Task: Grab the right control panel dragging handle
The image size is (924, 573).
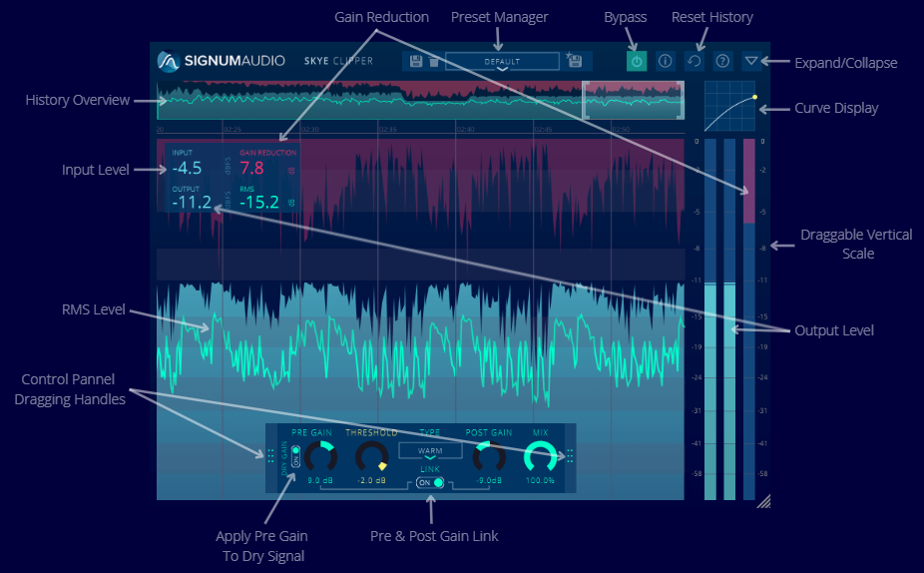Action: 570,455
